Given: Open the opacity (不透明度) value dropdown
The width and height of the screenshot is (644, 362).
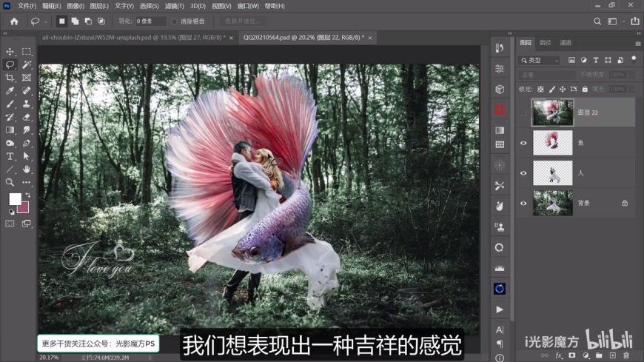Looking at the screenshot, I should click(631, 75).
